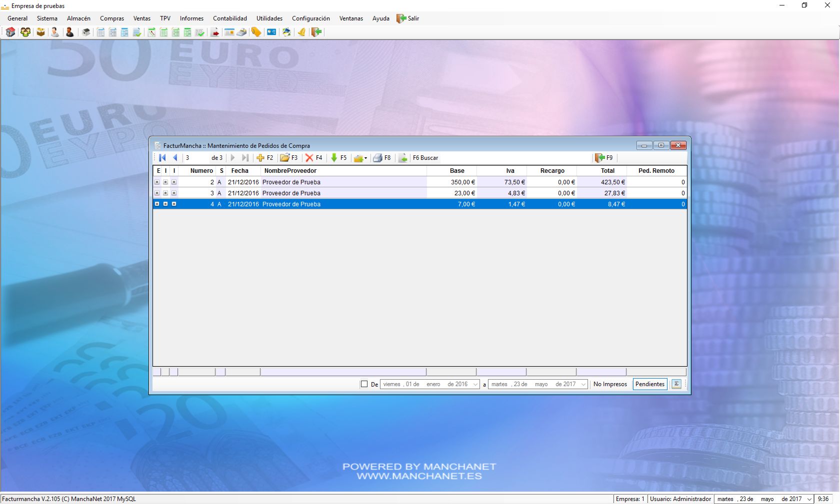This screenshot has height=504, width=840.
Task: Open the end date 2017 picker dropdown
Action: pos(583,384)
